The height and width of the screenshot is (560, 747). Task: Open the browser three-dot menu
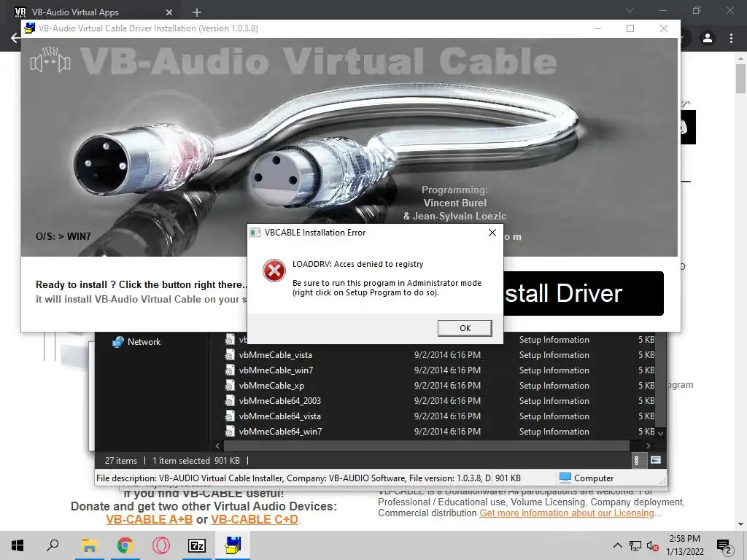(x=731, y=38)
